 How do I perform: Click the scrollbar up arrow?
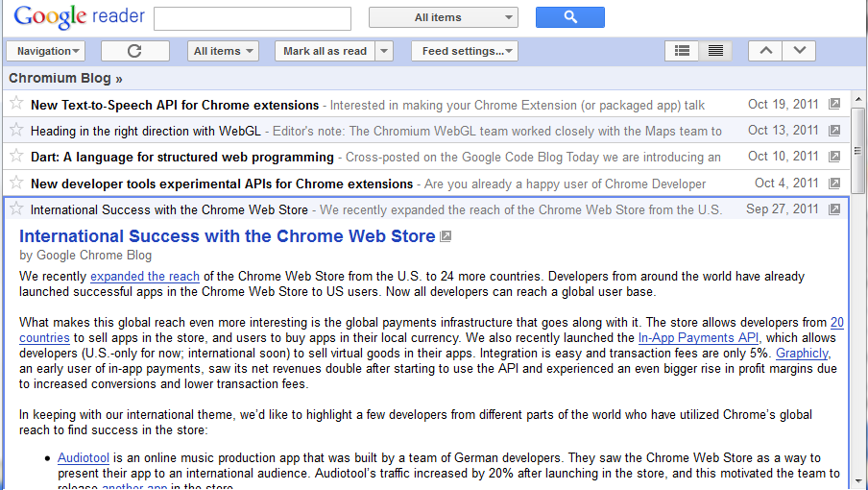(x=858, y=99)
